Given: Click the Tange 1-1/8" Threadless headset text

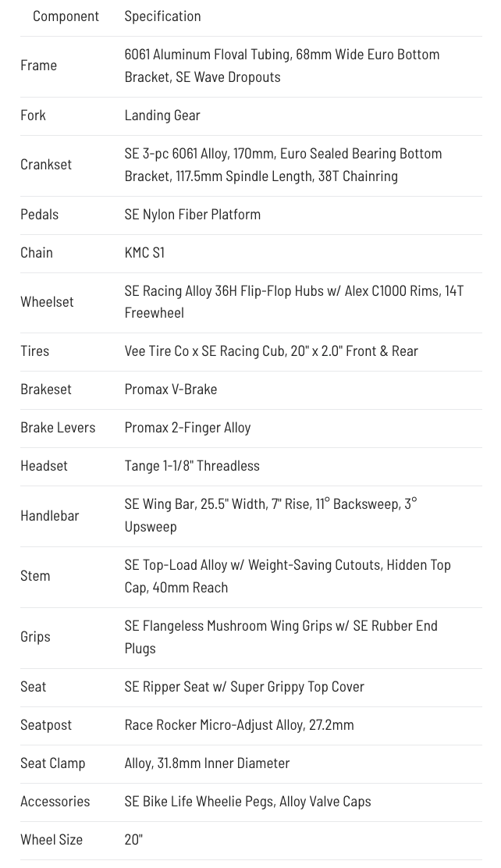Looking at the screenshot, I should tap(192, 466).
